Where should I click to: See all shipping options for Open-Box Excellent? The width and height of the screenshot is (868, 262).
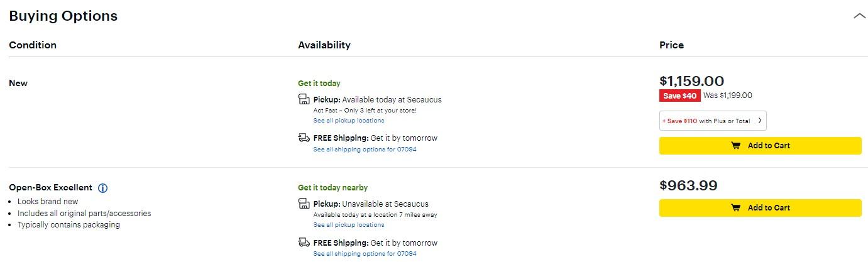(x=365, y=254)
